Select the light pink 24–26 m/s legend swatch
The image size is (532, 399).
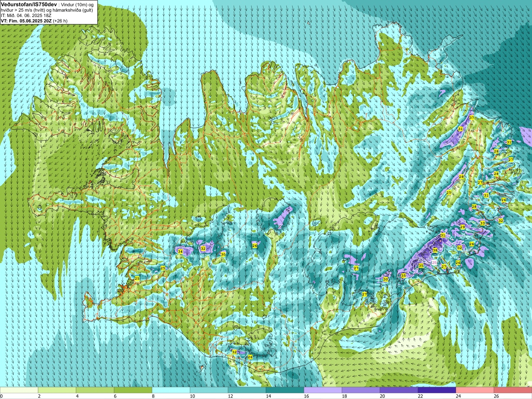point(475,390)
